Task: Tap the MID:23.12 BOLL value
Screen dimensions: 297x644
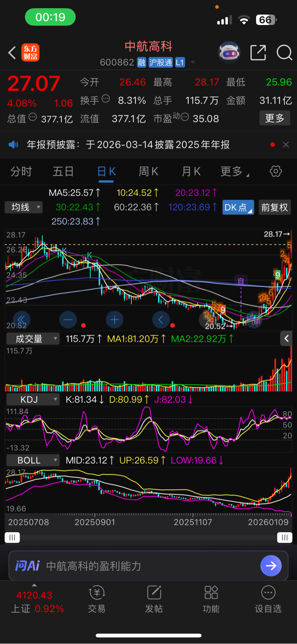Action: coord(90,460)
